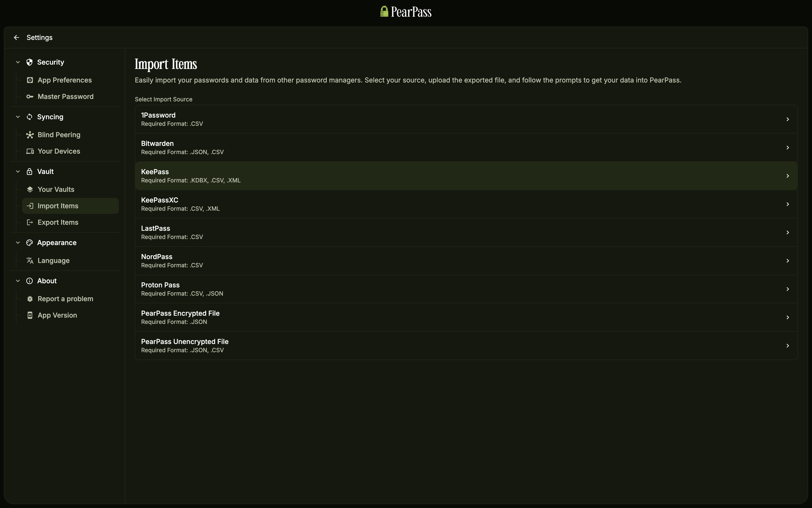Click the chevron on the Bitwarden row
The height and width of the screenshot is (508, 812).
pos(788,148)
